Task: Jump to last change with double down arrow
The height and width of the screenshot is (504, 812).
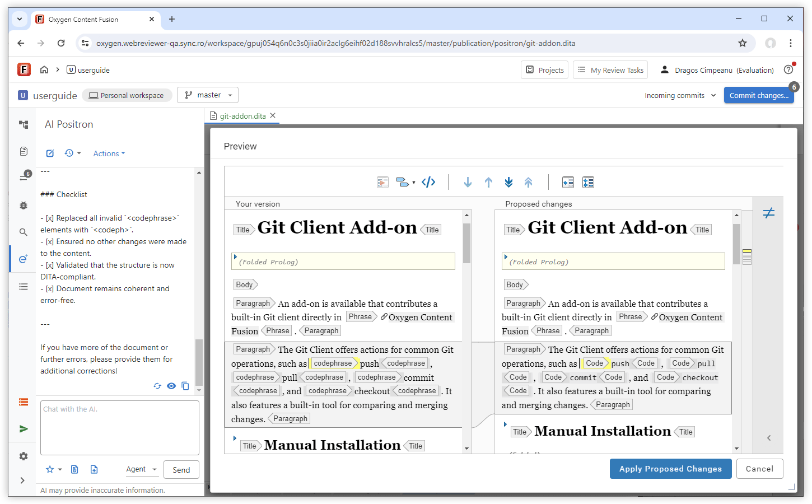Action: 508,182
